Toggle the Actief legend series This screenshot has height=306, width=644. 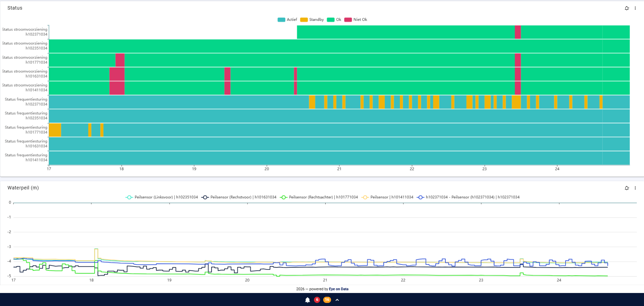pyautogui.click(x=287, y=19)
